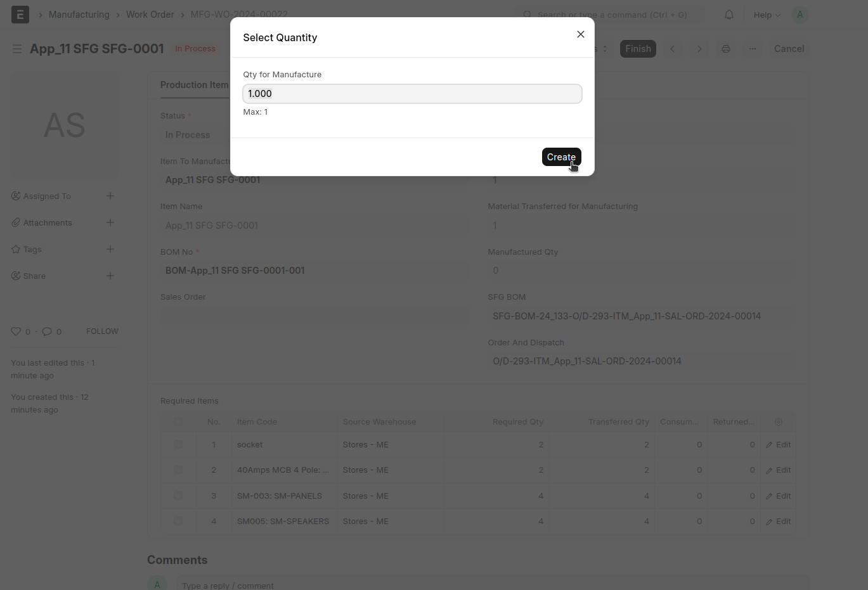
Task: Select the SM-003: SM-PANELS row checkbox
Action: [178, 496]
